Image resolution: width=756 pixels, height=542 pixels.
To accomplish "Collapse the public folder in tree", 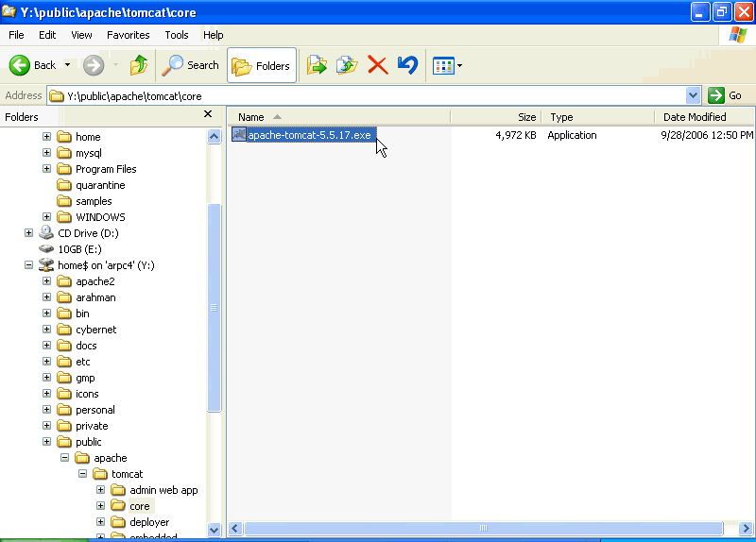I will 46,442.
